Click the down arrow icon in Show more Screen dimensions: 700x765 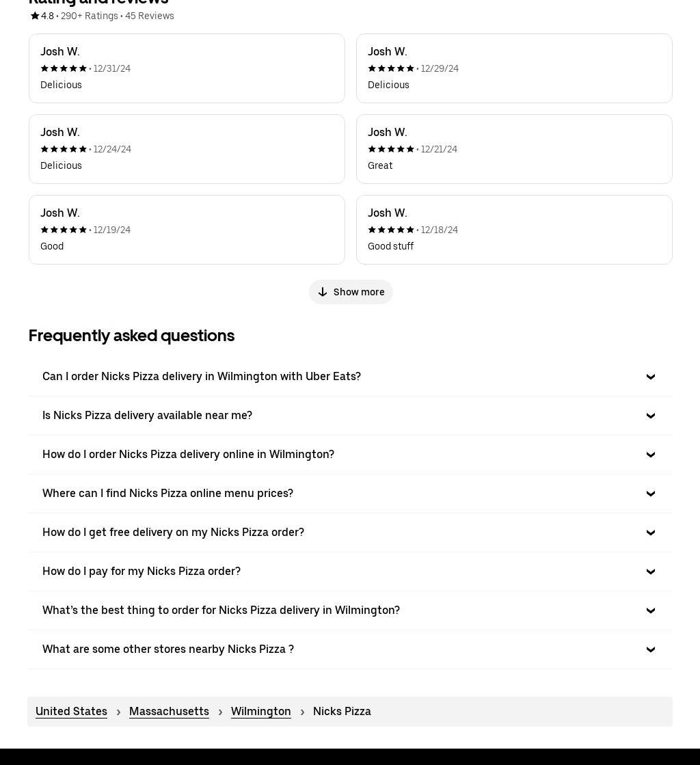tap(323, 292)
